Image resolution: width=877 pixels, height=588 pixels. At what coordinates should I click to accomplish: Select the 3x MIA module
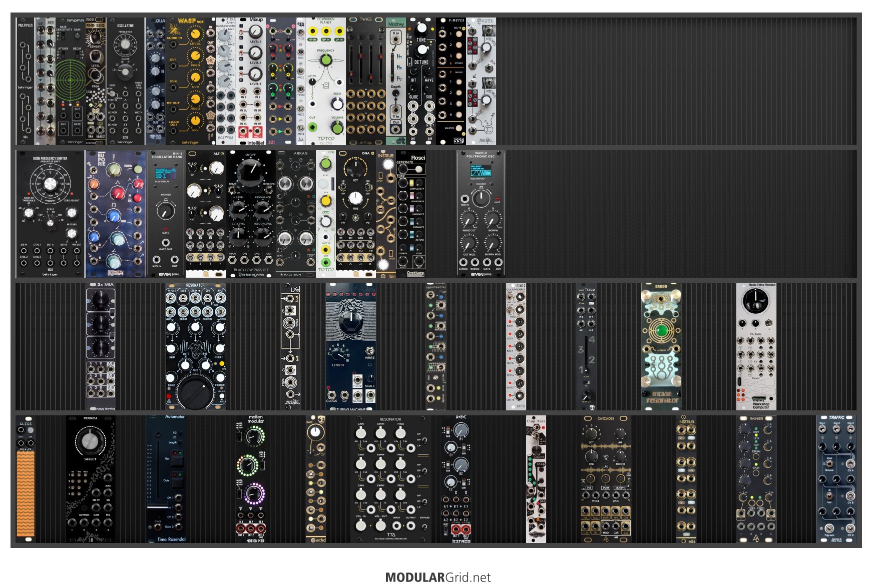click(x=101, y=347)
